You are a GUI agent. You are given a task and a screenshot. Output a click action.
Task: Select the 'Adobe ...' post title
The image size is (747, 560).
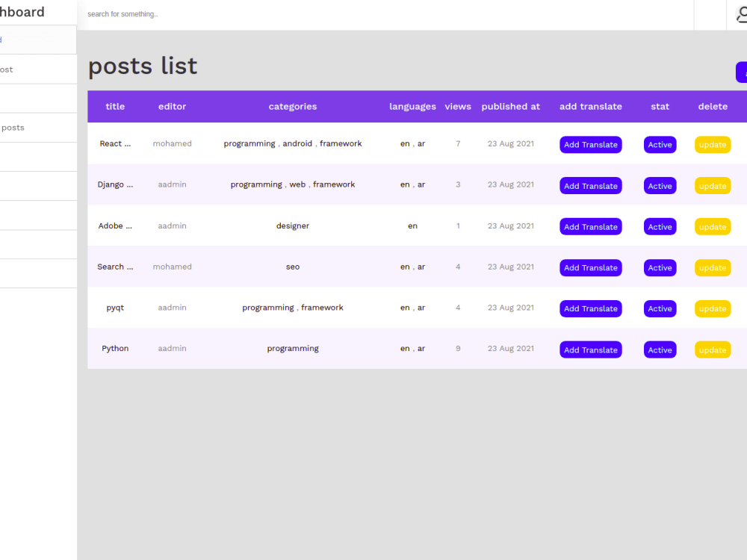115,225
